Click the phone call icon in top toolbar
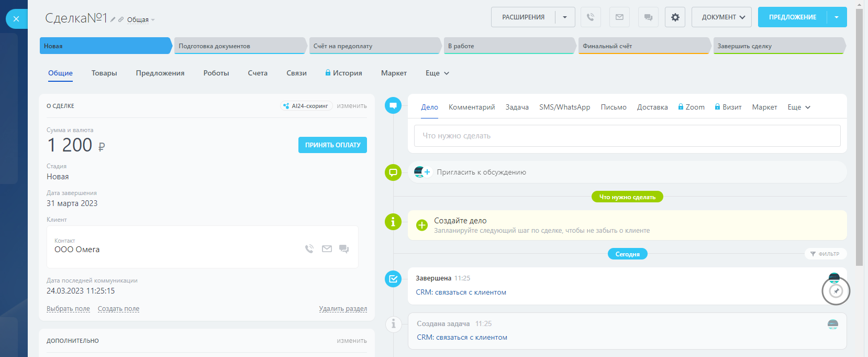The image size is (868, 357). click(591, 17)
